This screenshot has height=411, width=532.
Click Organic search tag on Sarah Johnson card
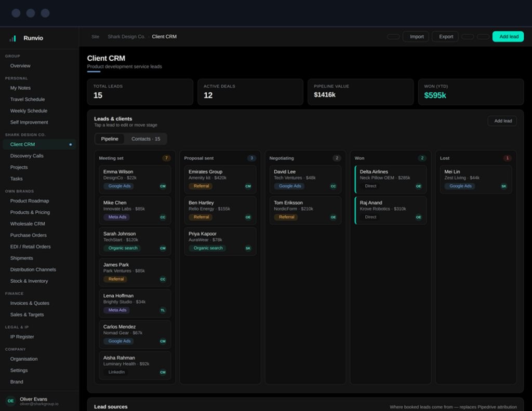[x=123, y=248]
